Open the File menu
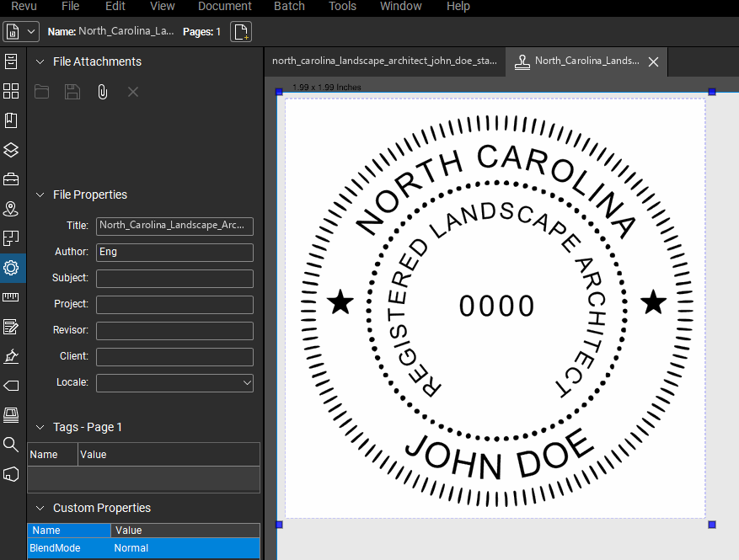Screen dimensions: 739x560 click(70, 6)
